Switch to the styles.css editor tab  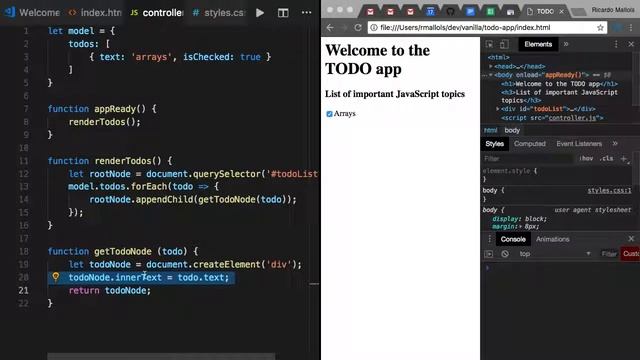[218, 13]
